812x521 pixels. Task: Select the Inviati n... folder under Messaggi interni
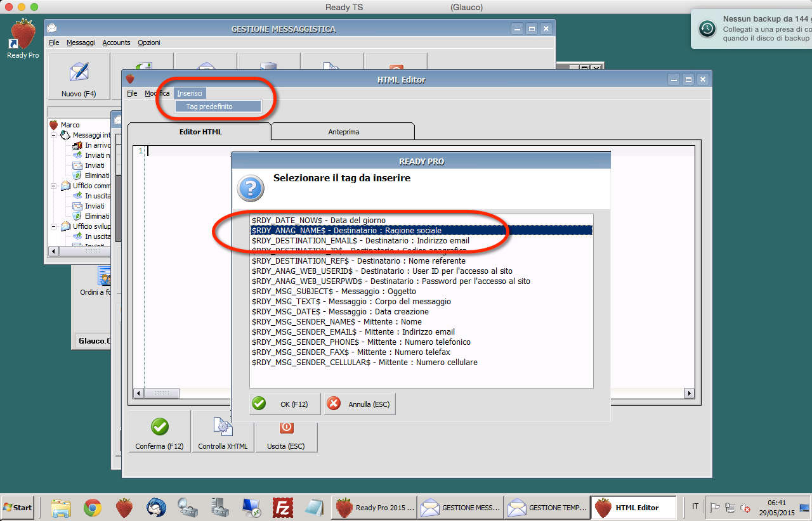[x=91, y=155]
